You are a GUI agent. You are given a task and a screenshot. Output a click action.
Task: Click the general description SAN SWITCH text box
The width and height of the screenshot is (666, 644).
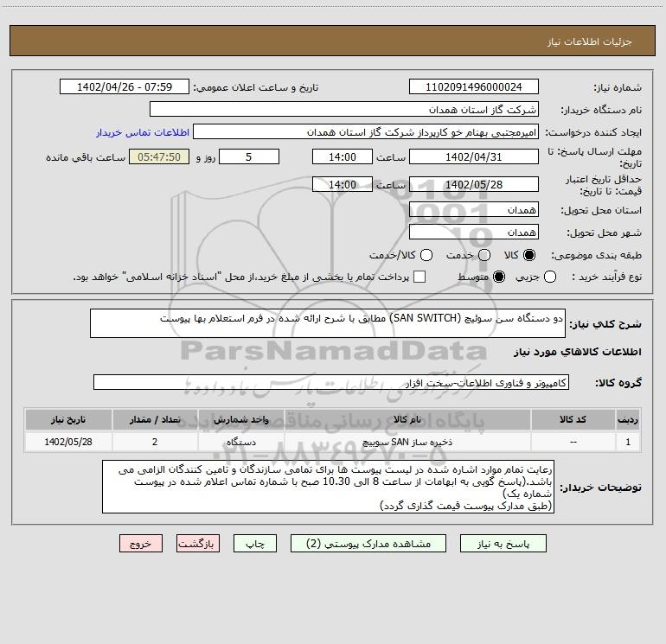tap(328, 323)
